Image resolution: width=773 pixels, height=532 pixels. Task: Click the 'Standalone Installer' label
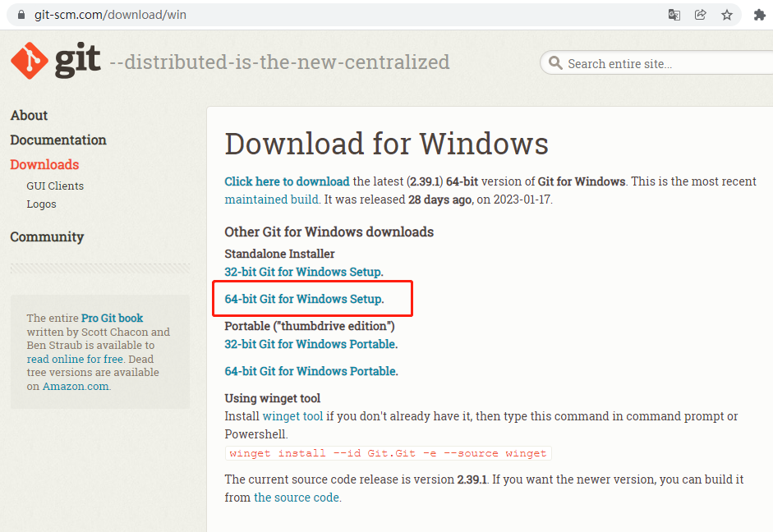(279, 254)
